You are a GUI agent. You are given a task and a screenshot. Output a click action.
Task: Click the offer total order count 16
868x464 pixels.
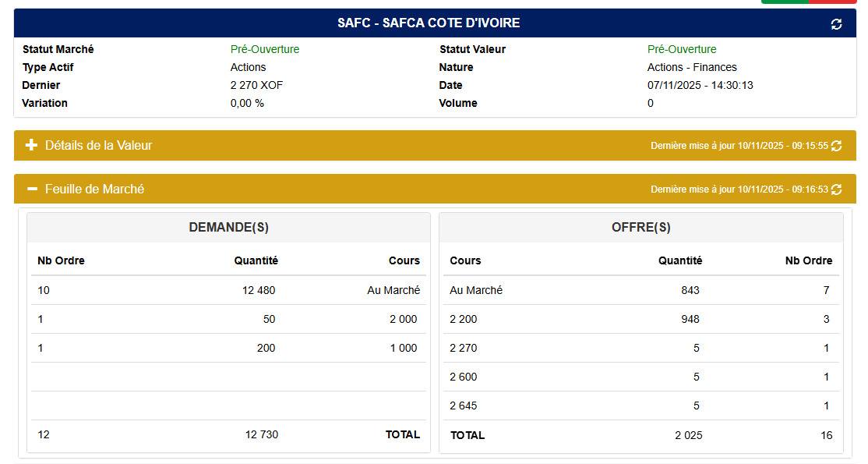[827, 435]
